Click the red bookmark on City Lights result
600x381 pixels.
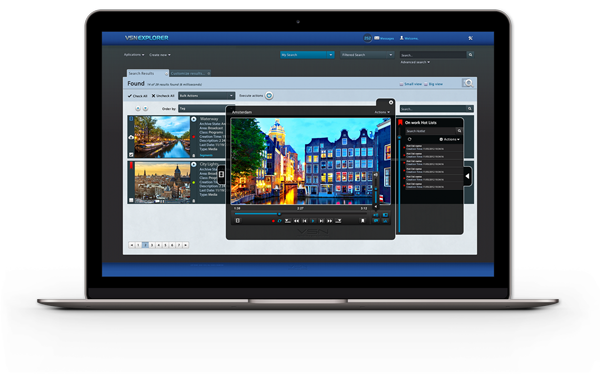coord(131,165)
